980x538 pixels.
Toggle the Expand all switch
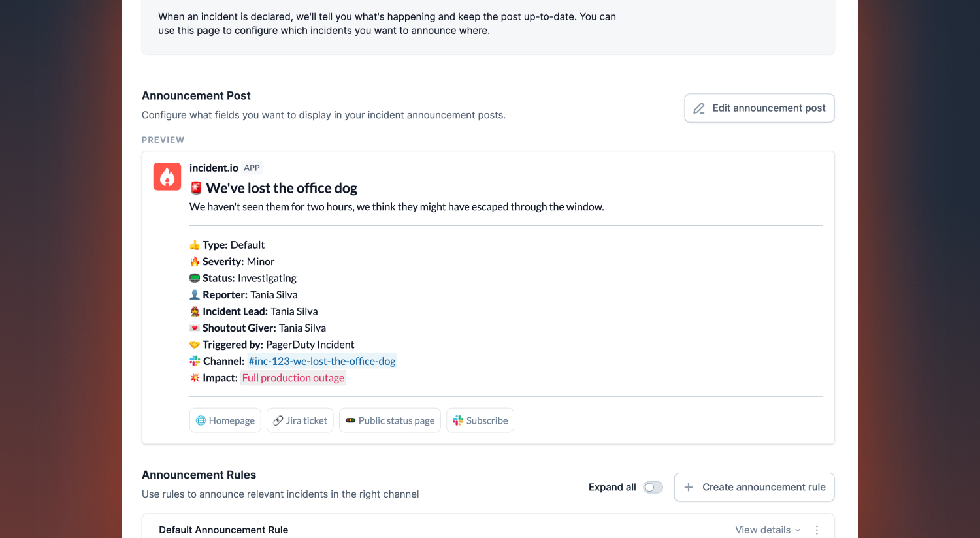point(653,487)
